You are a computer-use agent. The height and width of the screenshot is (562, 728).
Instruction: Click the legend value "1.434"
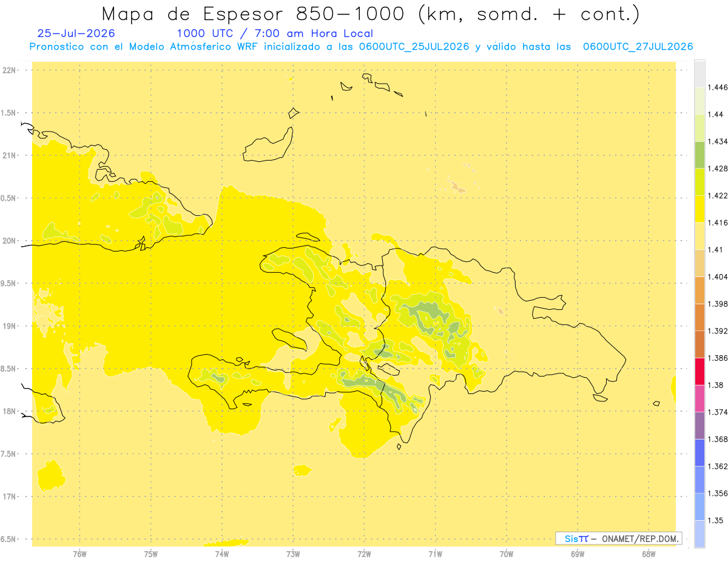coord(718,141)
